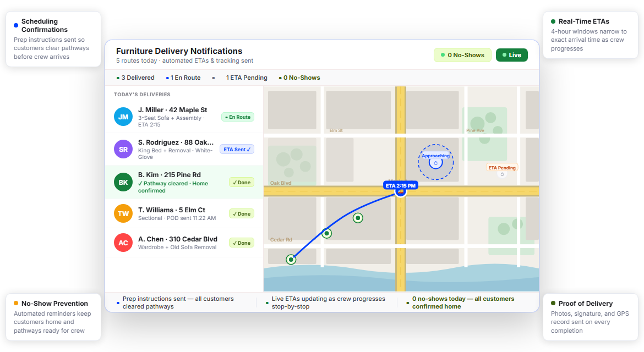Open the Scheduling Confirmations card
Image resolution: width=644 pixels, height=352 pixels.
point(53,39)
